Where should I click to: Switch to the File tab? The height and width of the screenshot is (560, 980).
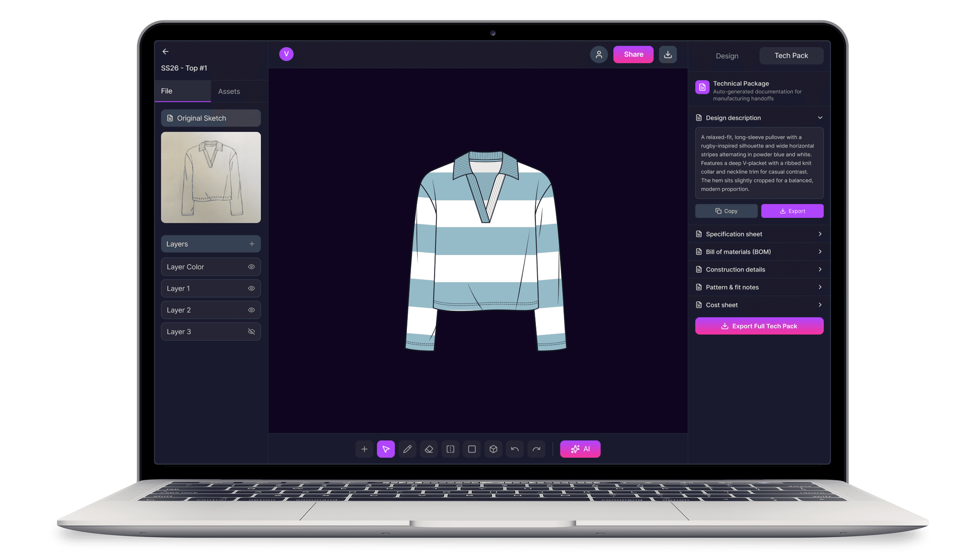pos(183,91)
